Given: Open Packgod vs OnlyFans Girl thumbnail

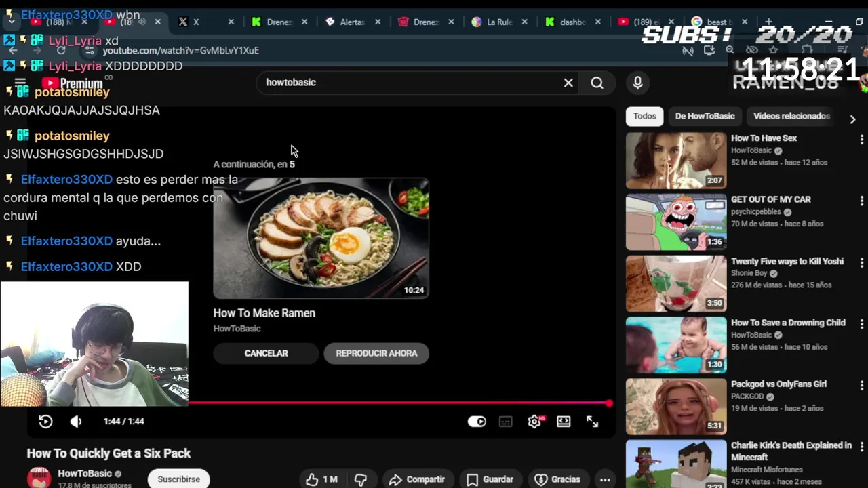Looking at the screenshot, I should coord(675,407).
